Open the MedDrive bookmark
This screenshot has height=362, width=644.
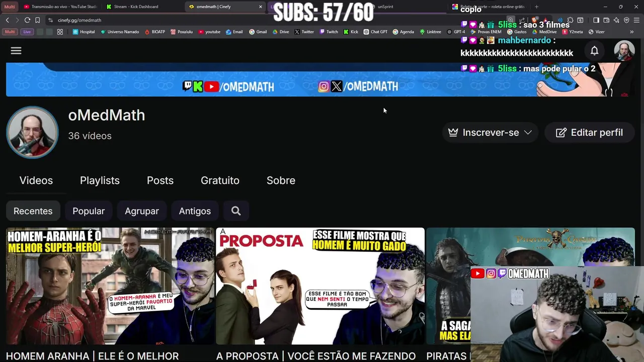[x=544, y=32]
